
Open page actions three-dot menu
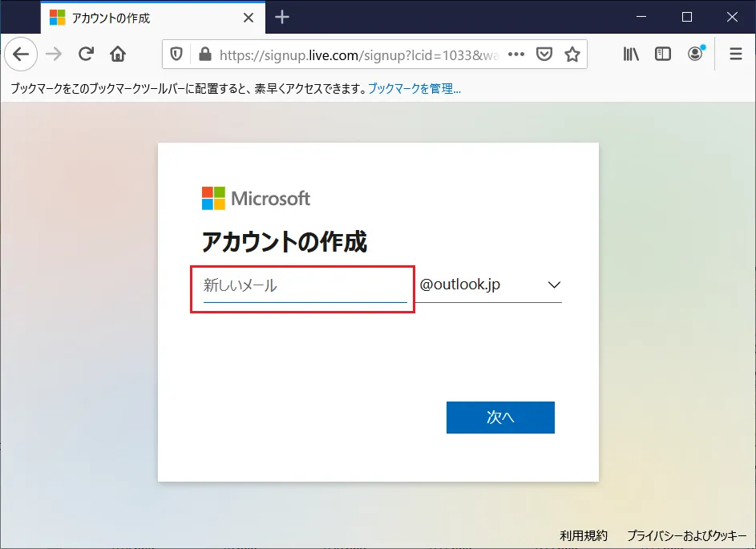[x=516, y=54]
